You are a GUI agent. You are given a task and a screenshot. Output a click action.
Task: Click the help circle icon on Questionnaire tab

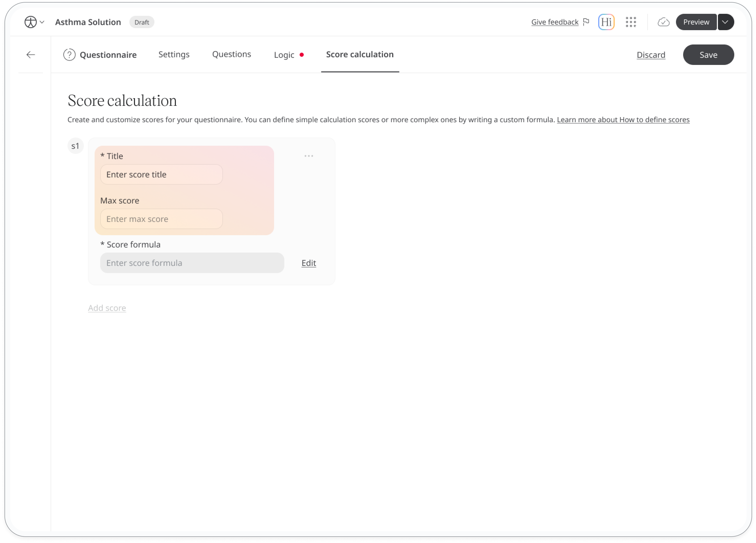coord(69,54)
